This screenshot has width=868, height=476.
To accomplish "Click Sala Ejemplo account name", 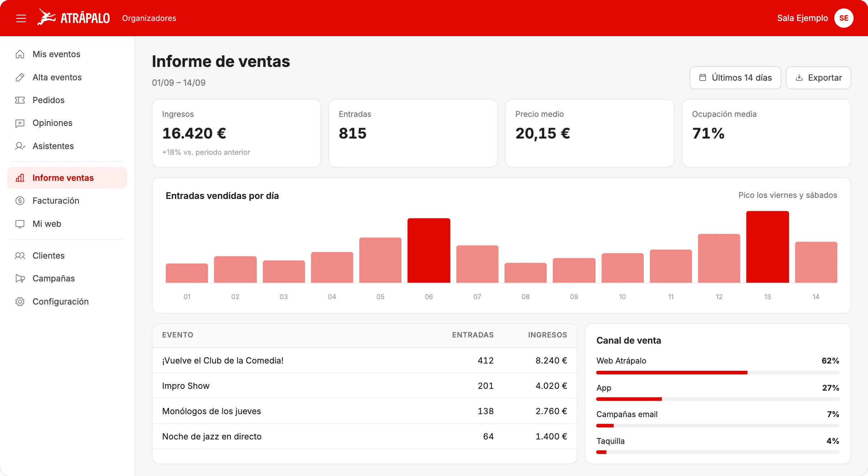I will [803, 18].
